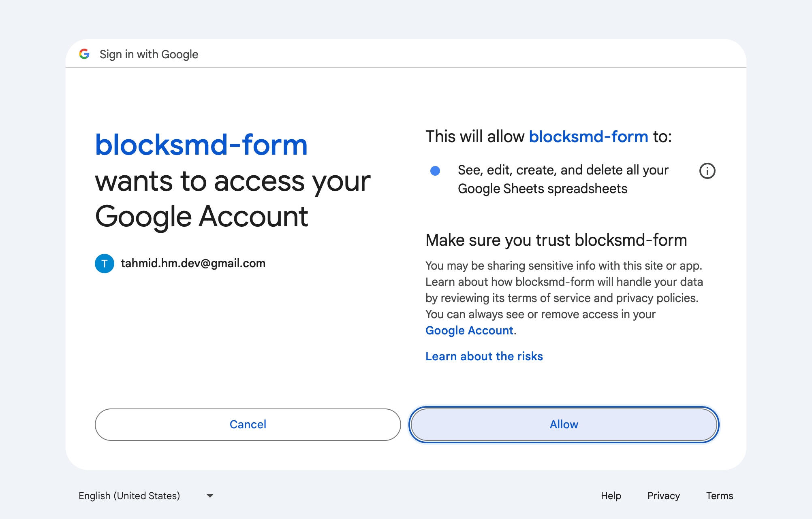Click the blue bullet dot by permission
Image resolution: width=812 pixels, height=519 pixels.
[x=435, y=171]
